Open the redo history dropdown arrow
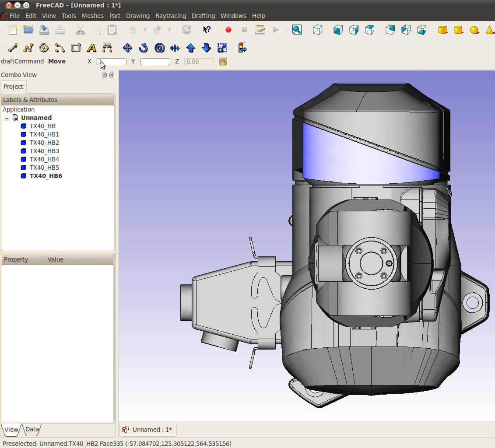495x448 pixels. point(169,30)
